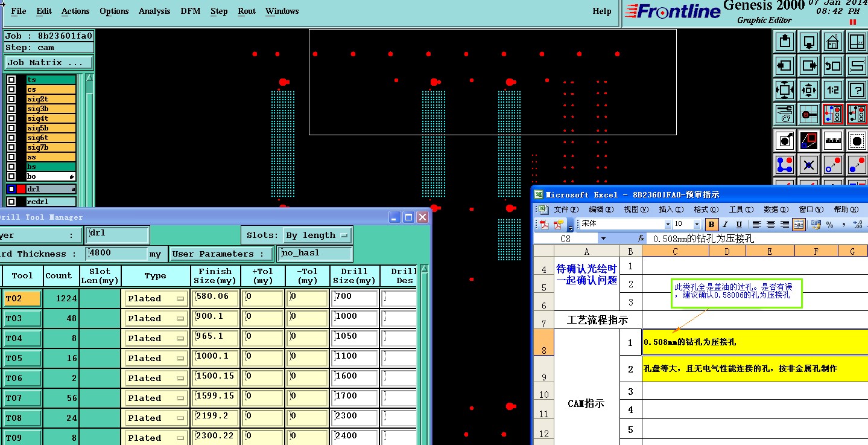Toggle the sig4t layer checkbox
868x445 pixels.
coord(11,118)
